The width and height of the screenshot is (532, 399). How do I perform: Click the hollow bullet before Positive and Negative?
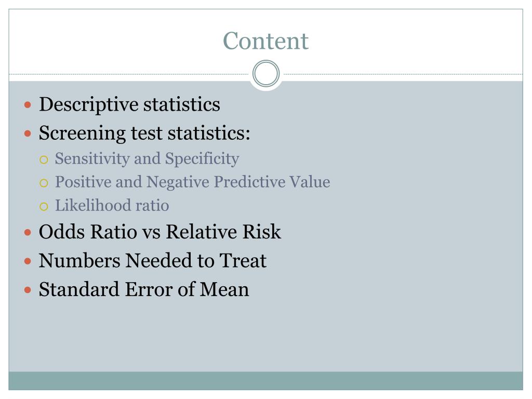(x=44, y=183)
